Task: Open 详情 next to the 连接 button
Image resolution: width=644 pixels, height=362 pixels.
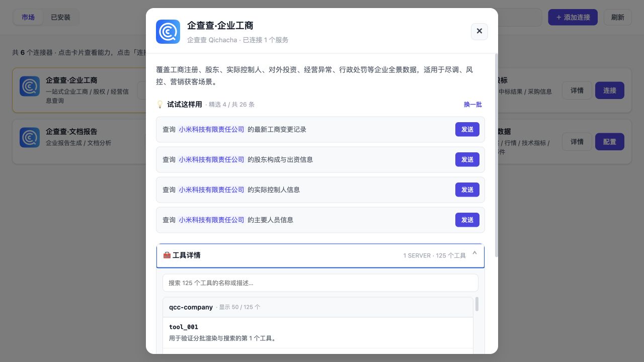Action: pyautogui.click(x=577, y=90)
